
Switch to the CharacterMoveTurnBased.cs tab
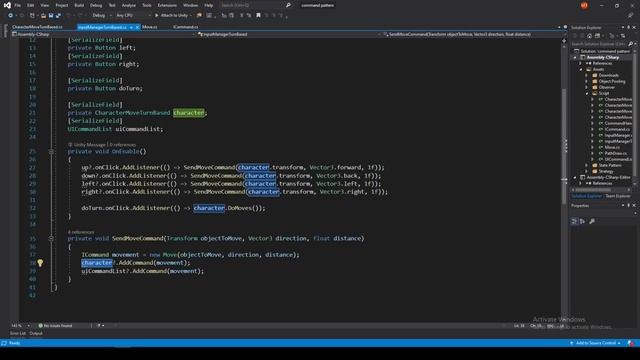[37, 27]
